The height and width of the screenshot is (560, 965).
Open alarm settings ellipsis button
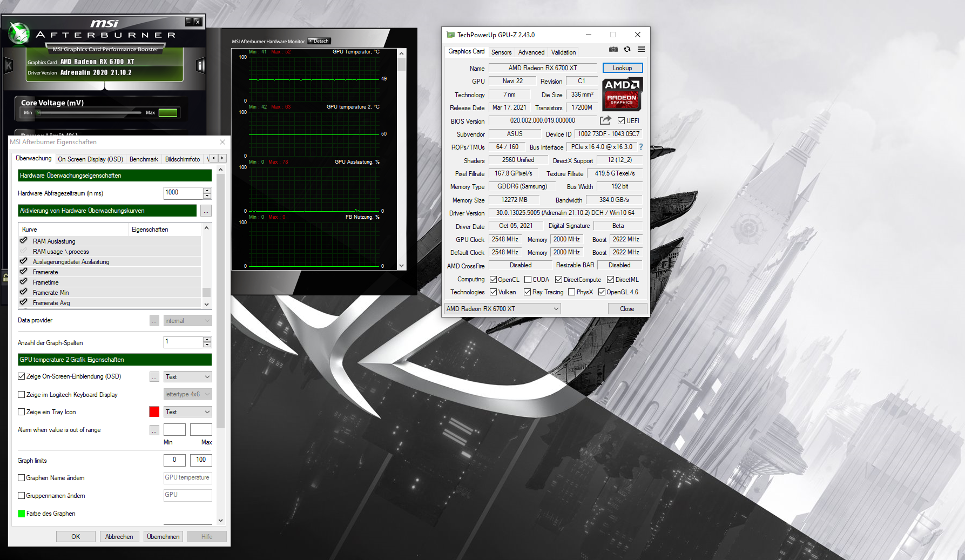click(154, 430)
